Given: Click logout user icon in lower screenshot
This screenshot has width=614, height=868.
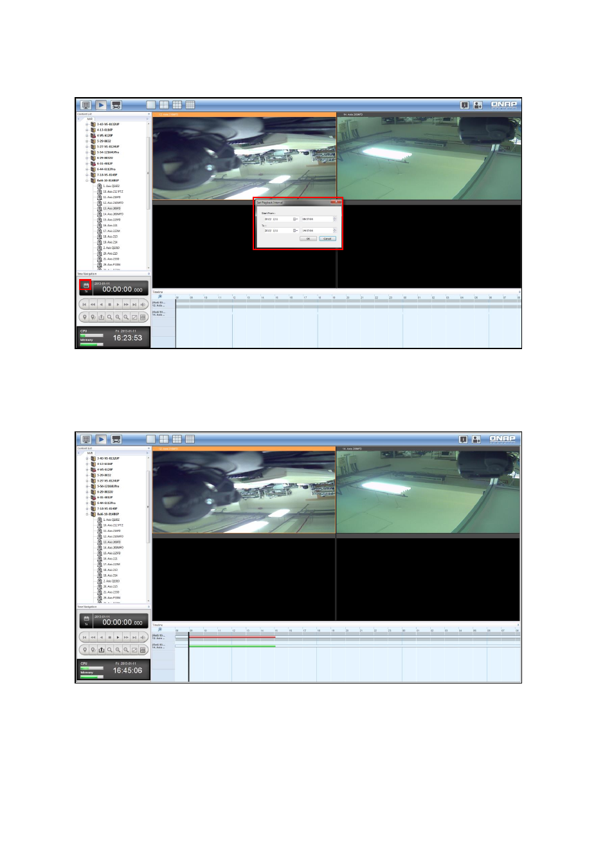Looking at the screenshot, I should coord(476,439).
